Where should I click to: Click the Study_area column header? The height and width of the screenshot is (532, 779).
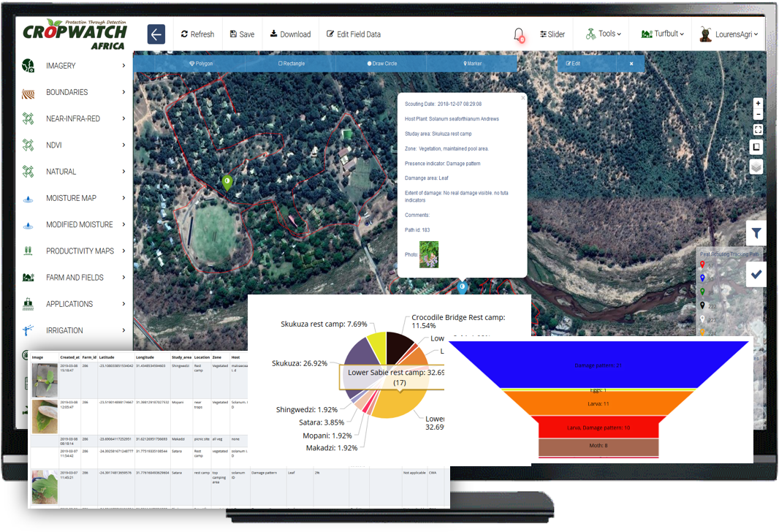(x=181, y=357)
